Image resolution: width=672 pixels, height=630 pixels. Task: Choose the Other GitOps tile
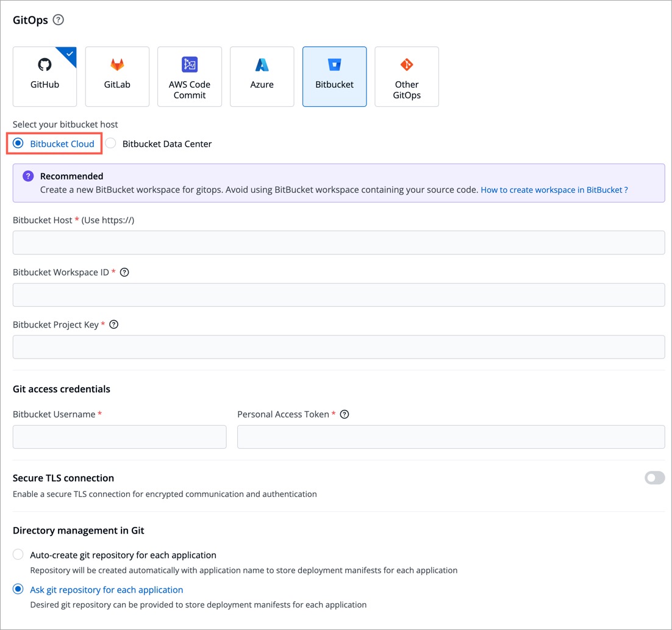pos(406,76)
